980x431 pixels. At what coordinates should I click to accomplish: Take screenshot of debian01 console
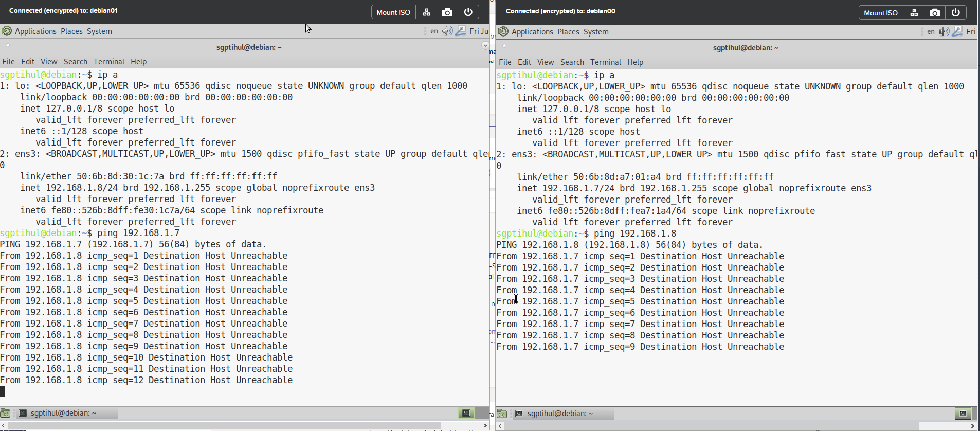pyautogui.click(x=447, y=12)
